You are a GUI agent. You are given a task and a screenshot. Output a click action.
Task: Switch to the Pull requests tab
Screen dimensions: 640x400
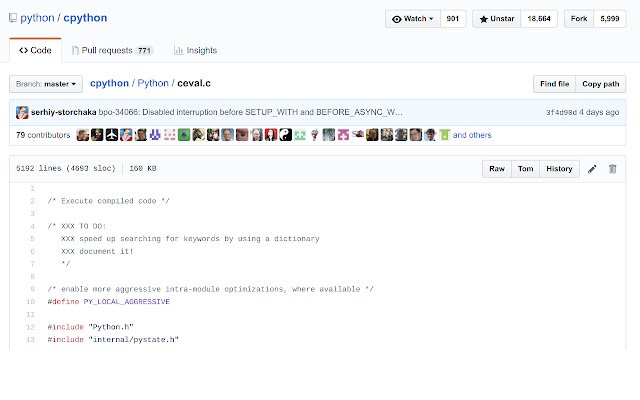coord(112,50)
